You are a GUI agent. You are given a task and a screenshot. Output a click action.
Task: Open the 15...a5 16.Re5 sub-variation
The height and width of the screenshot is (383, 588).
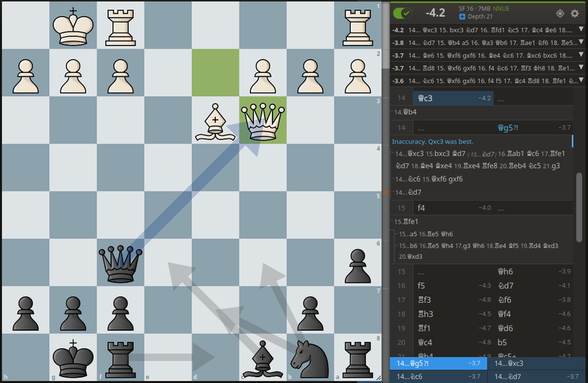426,234
